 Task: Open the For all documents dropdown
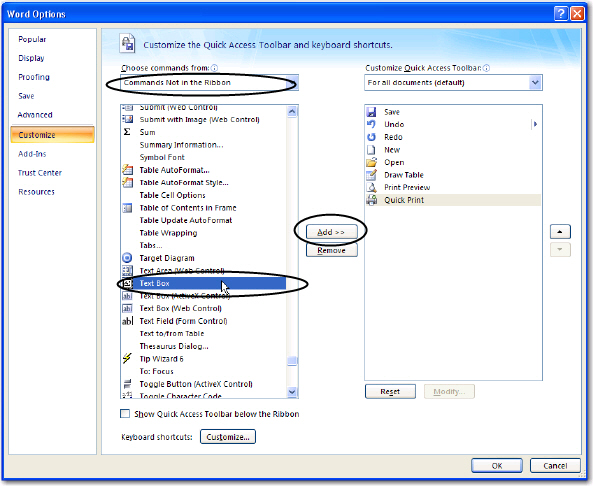453,82
